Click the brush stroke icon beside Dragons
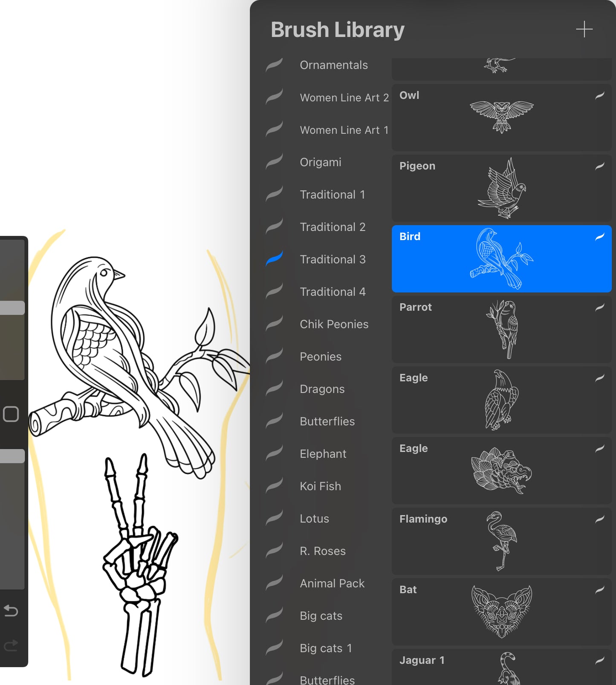 pos(274,389)
